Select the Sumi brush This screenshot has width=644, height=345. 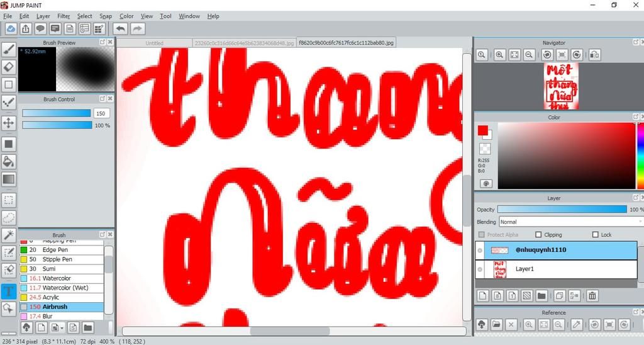point(62,269)
